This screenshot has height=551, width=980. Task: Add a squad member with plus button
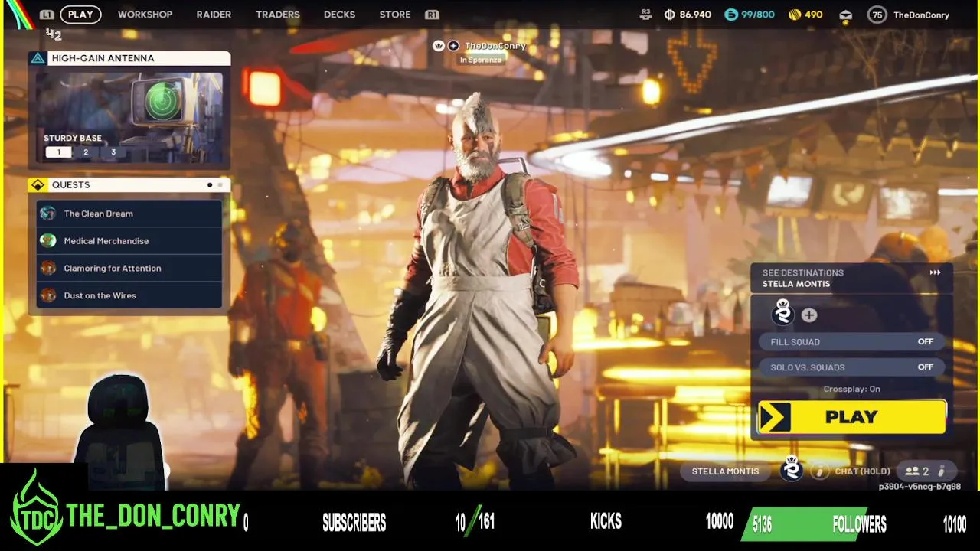[x=809, y=315]
